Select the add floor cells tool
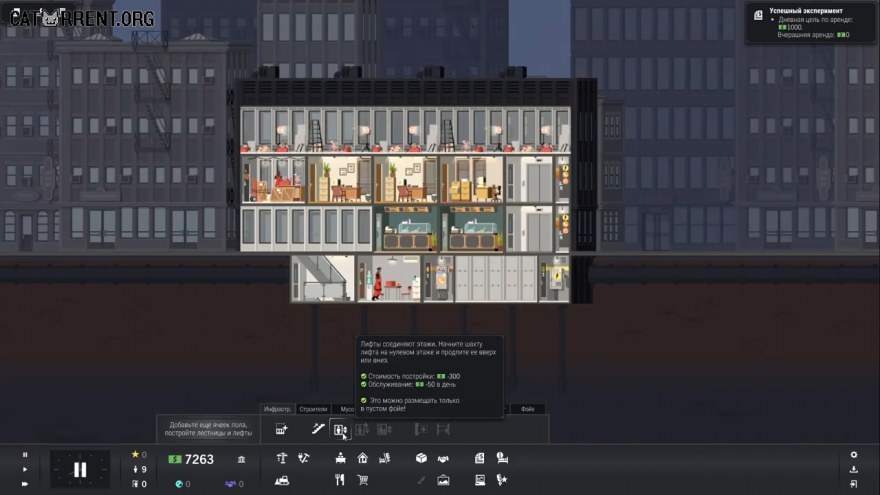Image resolution: width=880 pixels, height=495 pixels. [x=282, y=429]
